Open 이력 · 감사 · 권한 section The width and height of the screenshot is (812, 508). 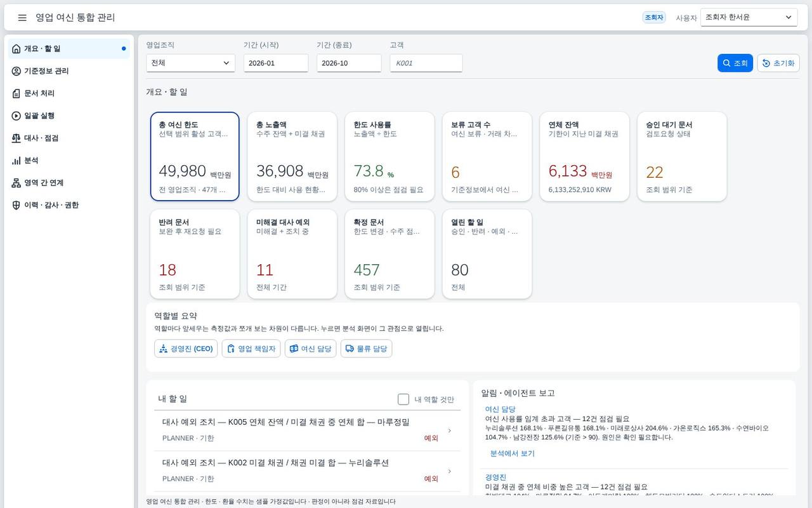pos(69,205)
